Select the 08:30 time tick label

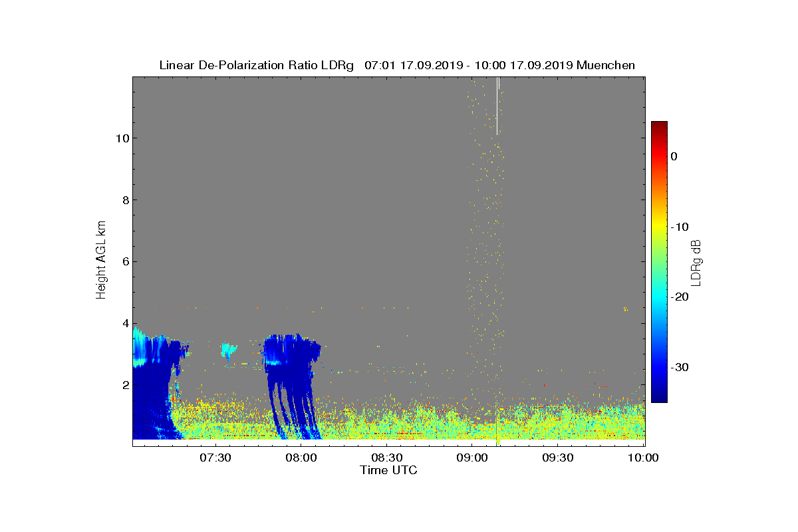[386, 458]
